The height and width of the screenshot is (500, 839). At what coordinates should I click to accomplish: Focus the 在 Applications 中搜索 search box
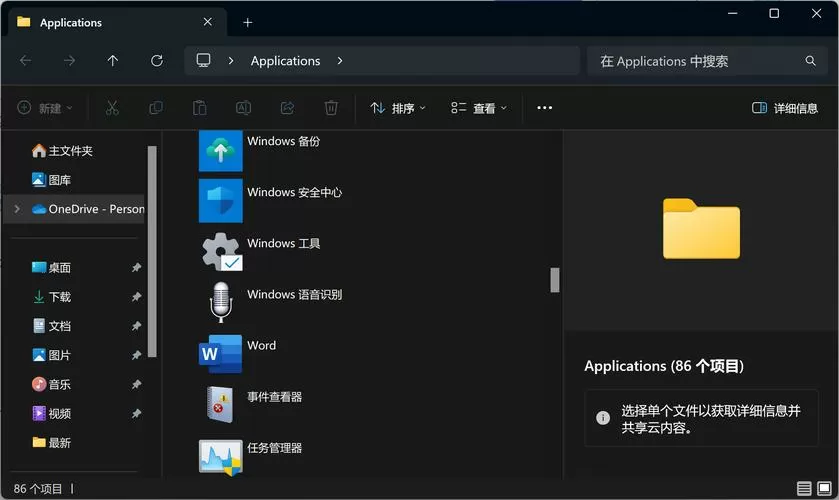pyautogui.click(x=707, y=61)
